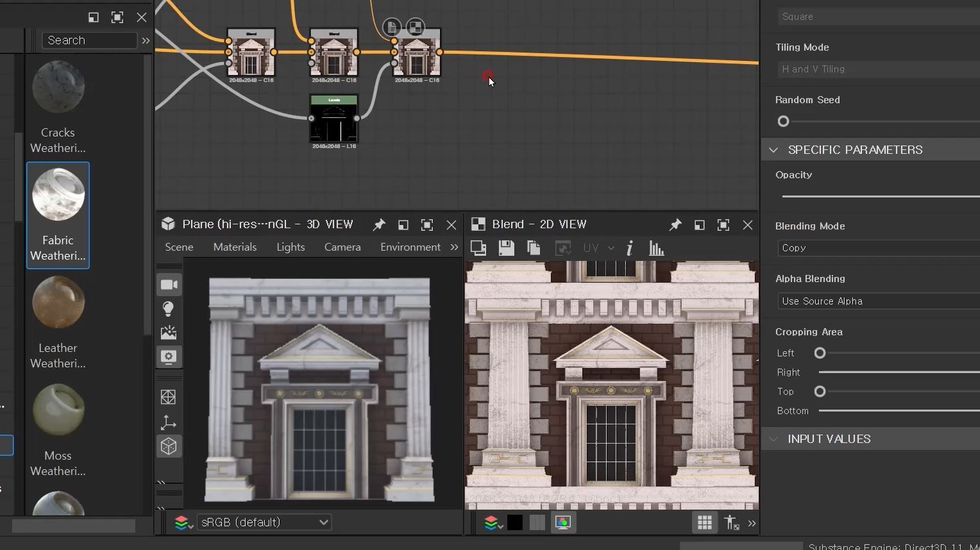Click the copy-to-clipboard icon in 2D View
The height and width of the screenshot is (550, 980).
534,248
